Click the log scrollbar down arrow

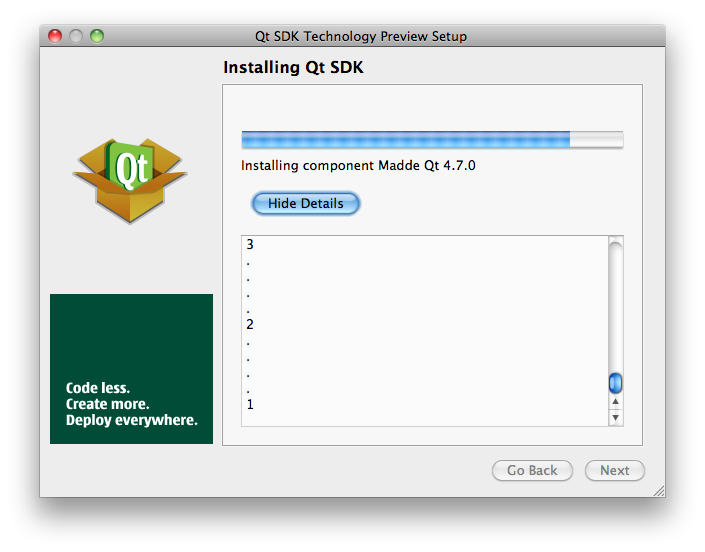click(616, 418)
